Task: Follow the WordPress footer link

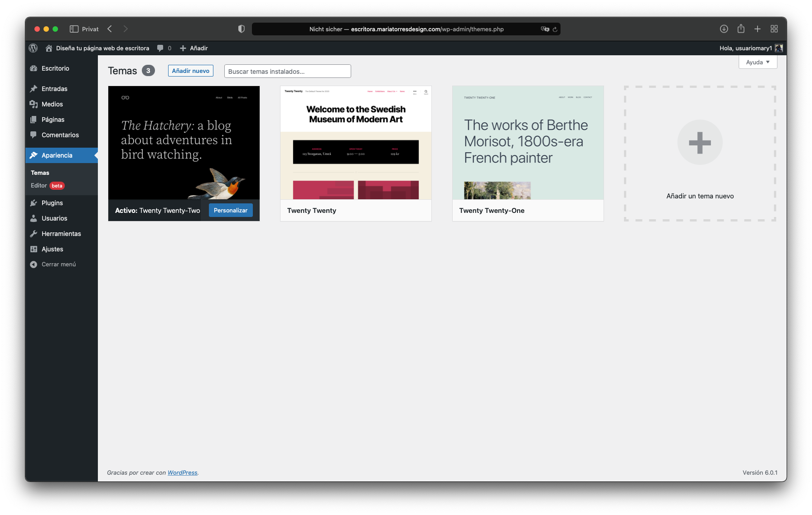Action: click(x=182, y=472)
